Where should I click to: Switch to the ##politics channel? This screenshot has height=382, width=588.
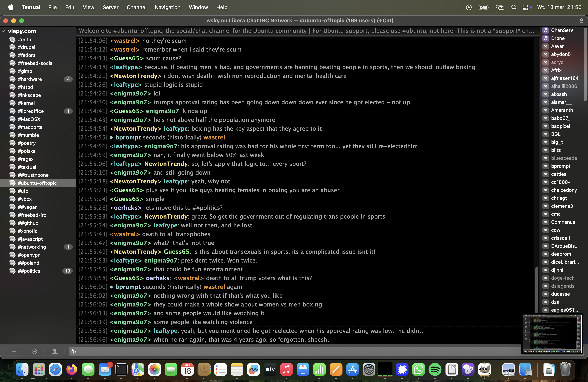pos(29,271)
